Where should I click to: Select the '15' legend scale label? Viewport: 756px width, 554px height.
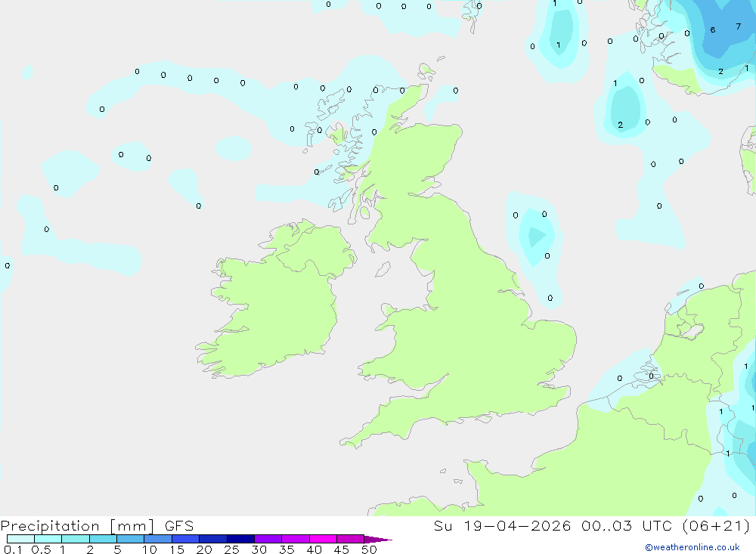tap(177, 549)
